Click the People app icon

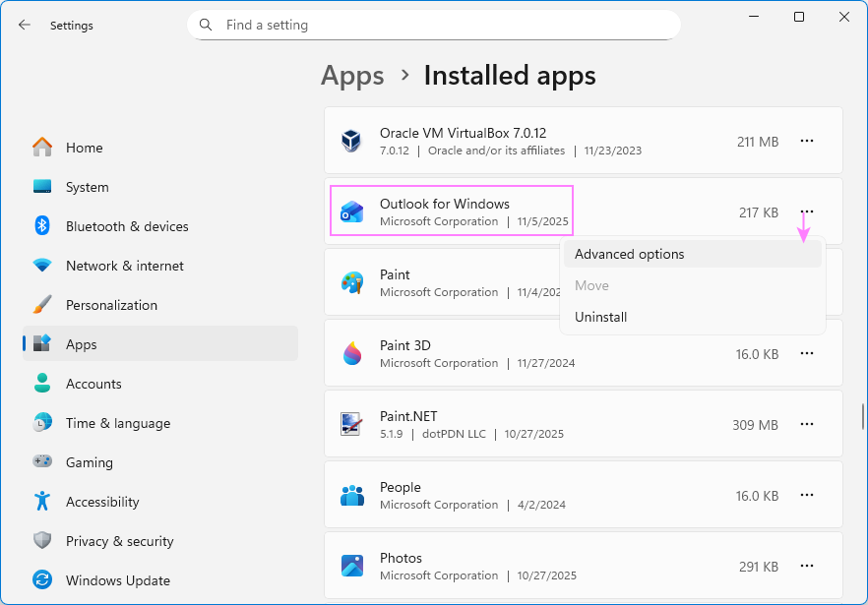coord(351,494)
